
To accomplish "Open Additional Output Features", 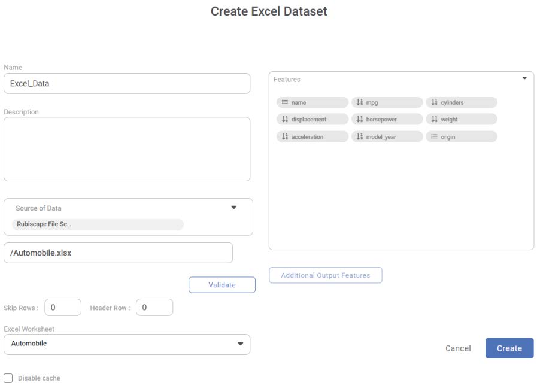I will [x=325, y=275].
